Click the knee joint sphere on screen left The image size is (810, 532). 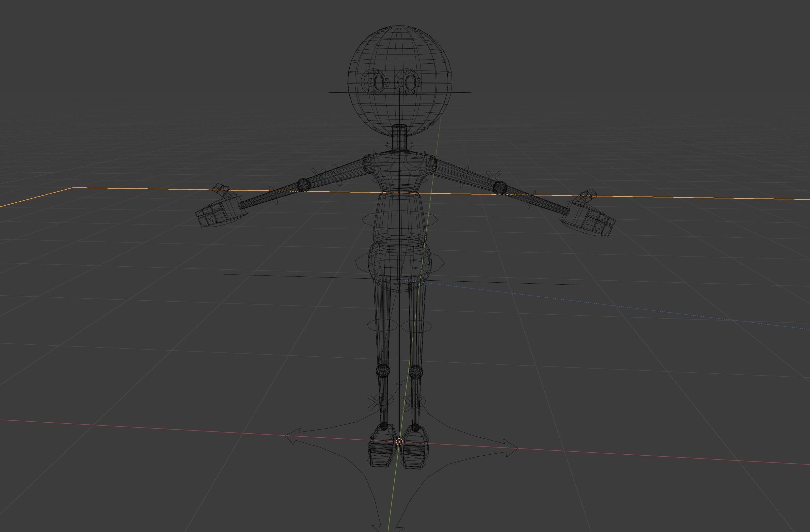[383, 370]
